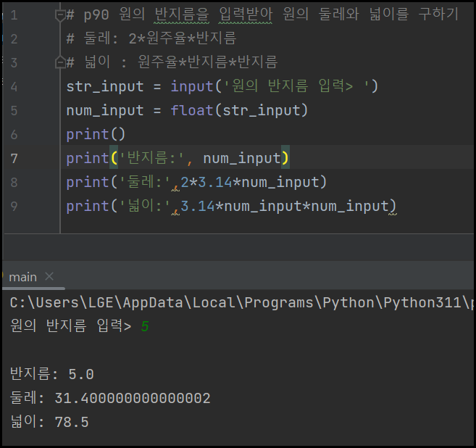Click fold end marker on line 3
The image size is (476, 448).
point(60,62)
